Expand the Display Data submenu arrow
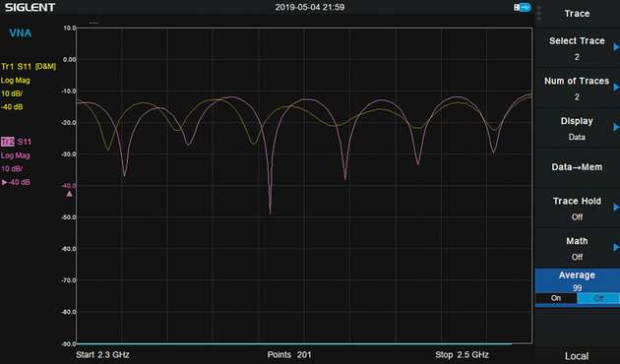620x364 pixels. [616, 127]
